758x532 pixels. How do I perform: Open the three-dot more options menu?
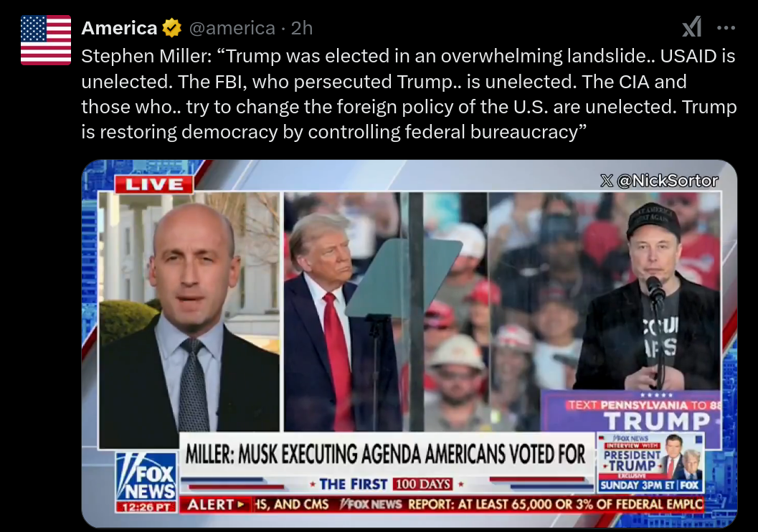[726, 28]
